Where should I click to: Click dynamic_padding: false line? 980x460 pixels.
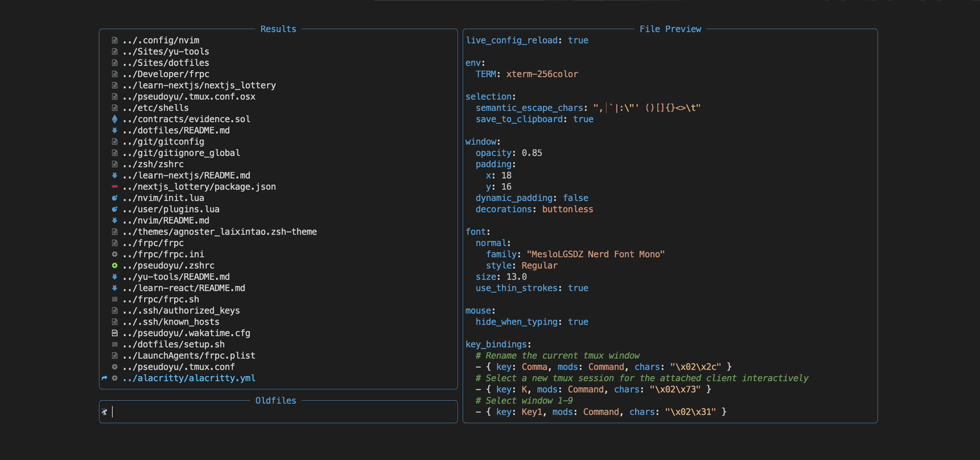click(x=532, y=198)
